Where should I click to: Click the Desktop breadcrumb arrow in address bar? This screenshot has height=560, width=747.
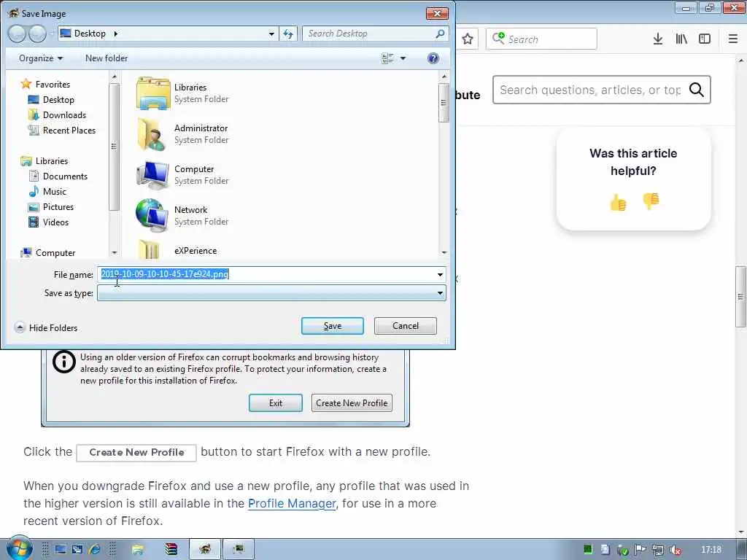pyautogui.click(x=116, y=34)
